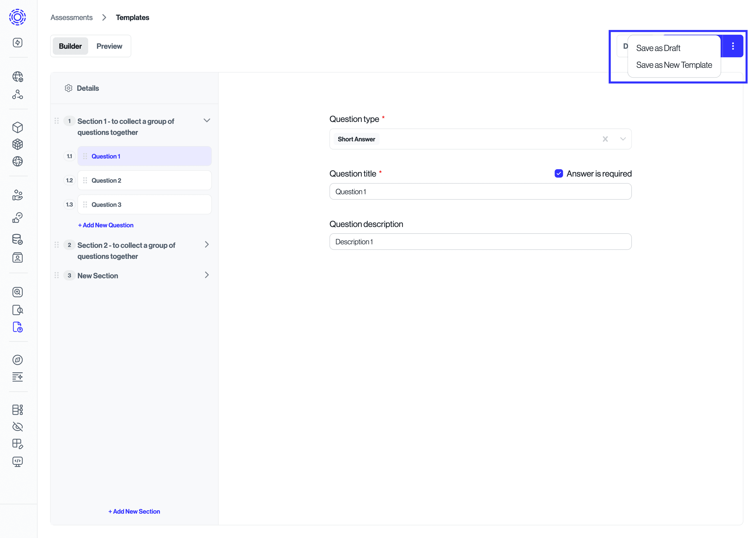Select the 3D cube icon in sidebar
Screen dimensions: 756x538
pos(18,127)
